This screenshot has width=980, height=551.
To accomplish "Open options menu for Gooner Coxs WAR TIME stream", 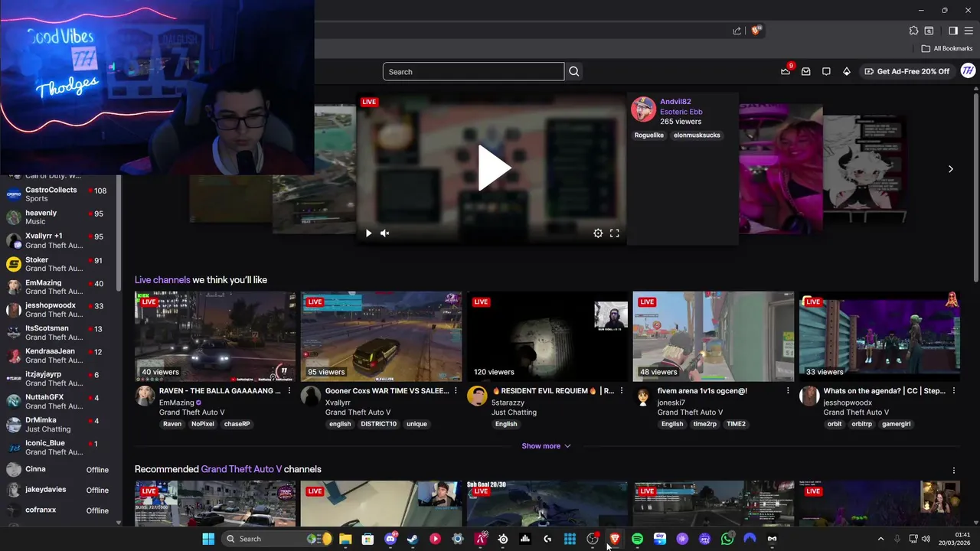I will [x=456, y=391].
